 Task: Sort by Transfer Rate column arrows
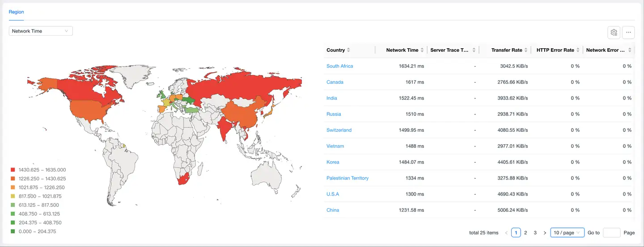pos(526,50)
